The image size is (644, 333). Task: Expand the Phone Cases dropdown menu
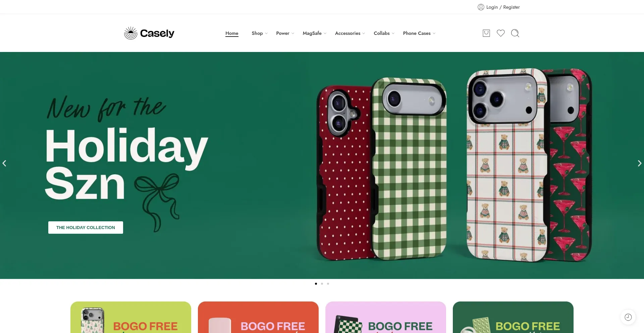(x=419, y=33)
